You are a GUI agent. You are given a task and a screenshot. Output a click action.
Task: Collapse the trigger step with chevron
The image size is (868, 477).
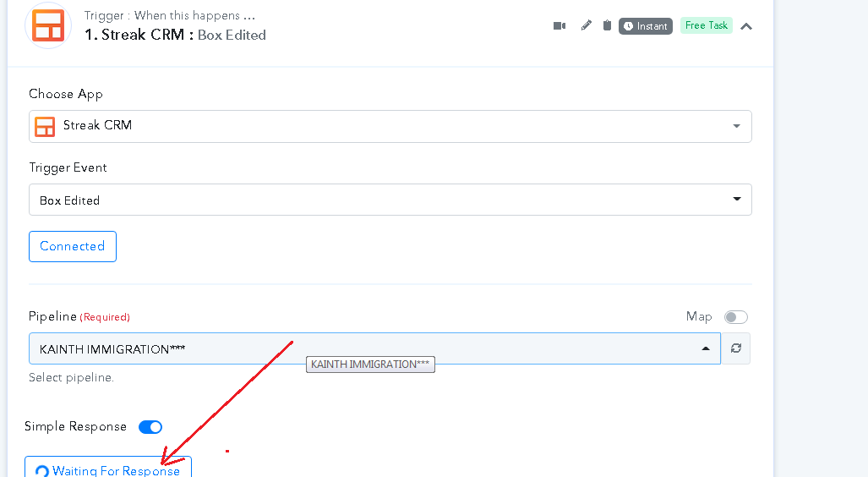point(746,26)
